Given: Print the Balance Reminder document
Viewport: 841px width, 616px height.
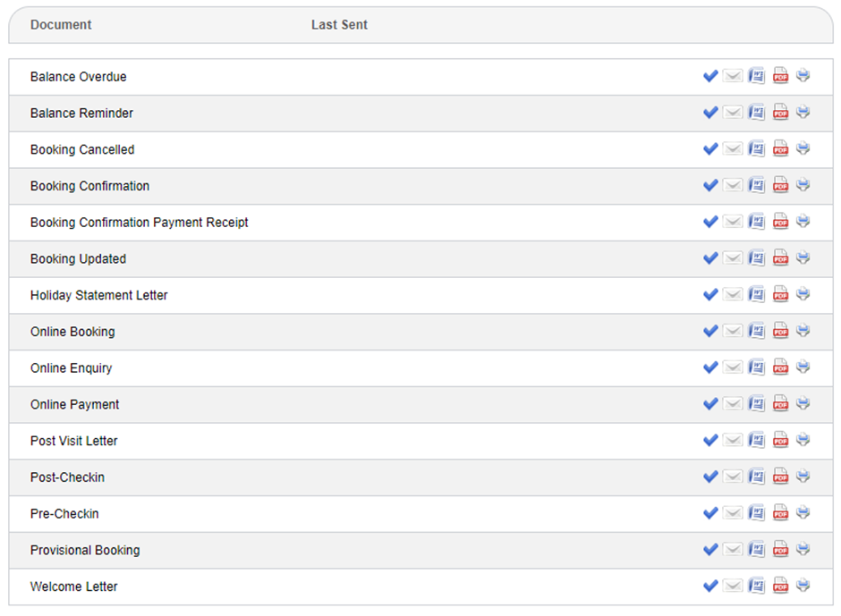Looking at the screenshot, I should pos(803,113).
